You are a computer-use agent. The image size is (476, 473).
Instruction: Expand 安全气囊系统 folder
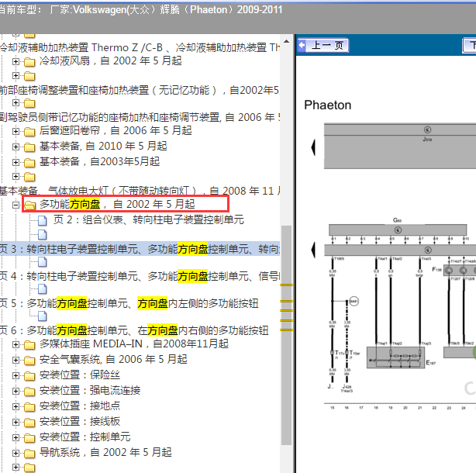click(16, 360)
